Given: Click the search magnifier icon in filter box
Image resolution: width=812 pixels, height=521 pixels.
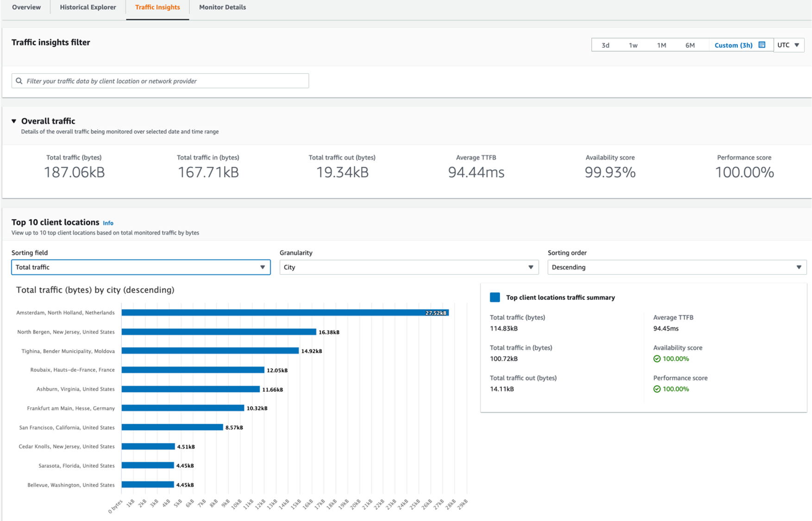Looking at the screenshot, I should (x=19, y=81).
